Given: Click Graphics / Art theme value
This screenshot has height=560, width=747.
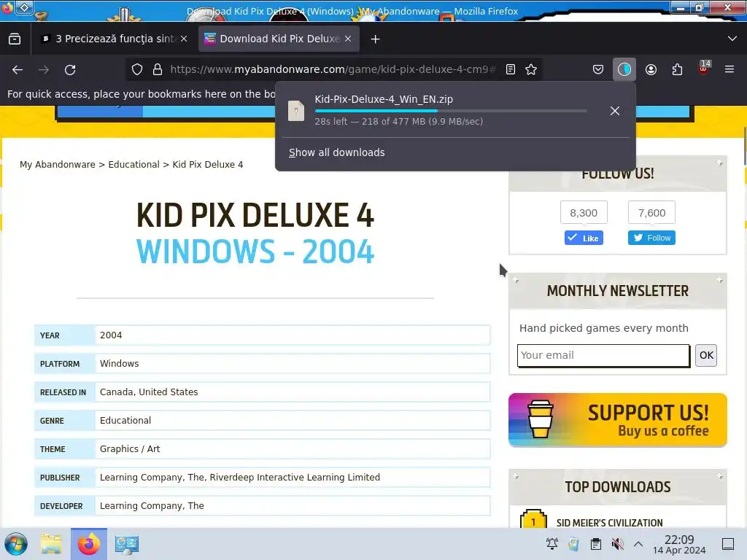Looking at the screenshot, I should [x=130, y=448].
